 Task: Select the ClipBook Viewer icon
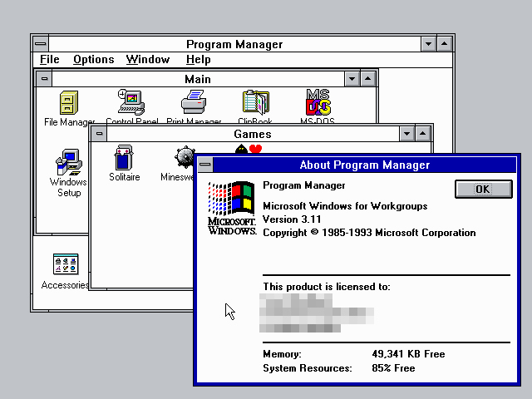click(x=255, y=102)
